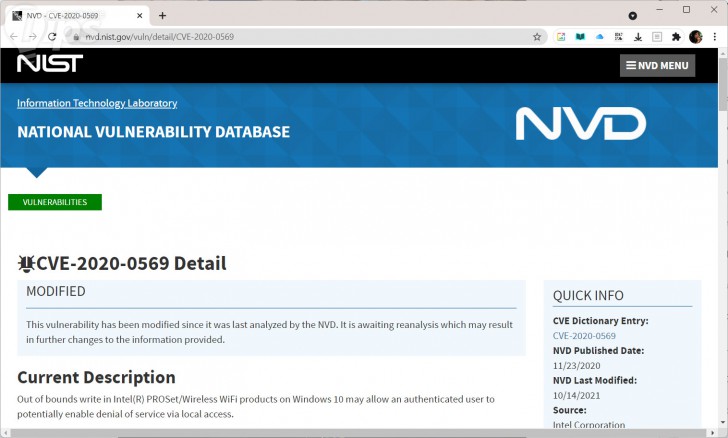The image size is (728, 438).
Task: Click the browser forward arrow
Action: [32, 37]
